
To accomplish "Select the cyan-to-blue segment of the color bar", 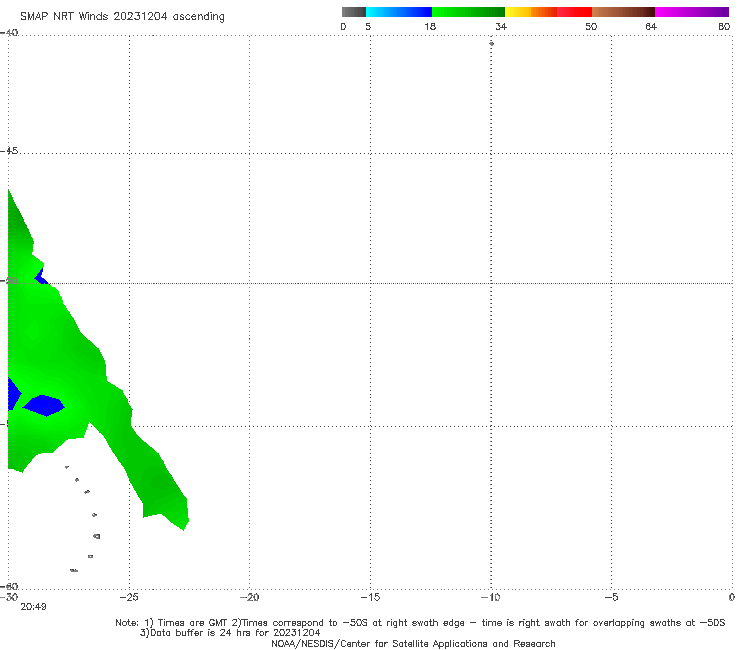I will pos(399,12).
